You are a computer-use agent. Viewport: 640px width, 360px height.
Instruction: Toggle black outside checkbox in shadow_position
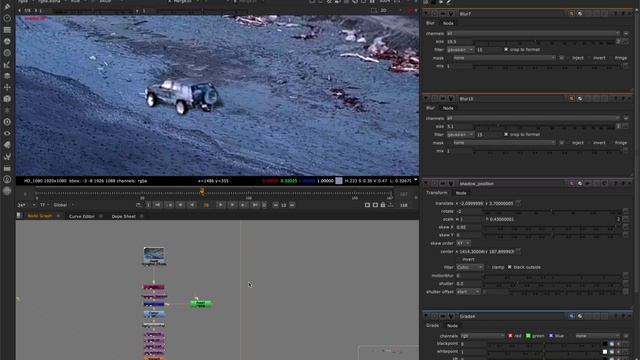click(x=509, y=267)
